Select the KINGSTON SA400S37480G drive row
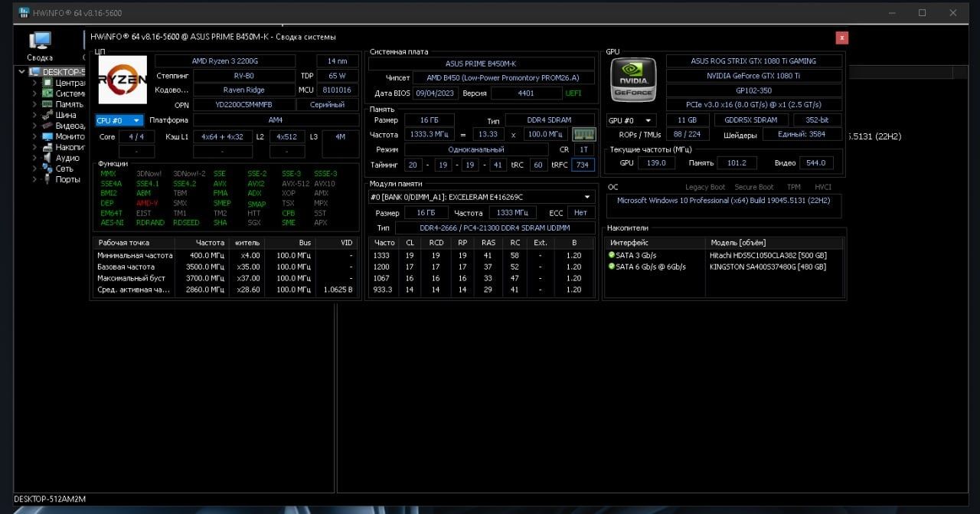This screenshot has width=980, height=514. point(725,267)
